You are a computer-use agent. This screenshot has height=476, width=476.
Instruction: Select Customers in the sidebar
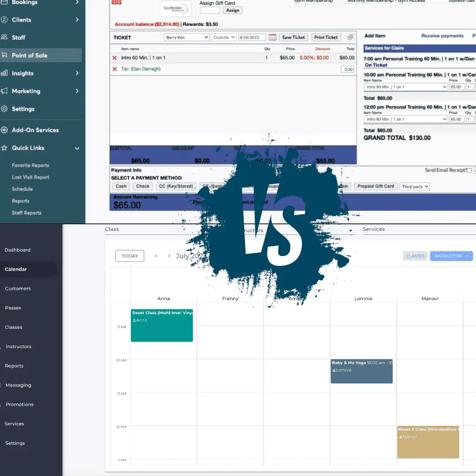point(18,288)
